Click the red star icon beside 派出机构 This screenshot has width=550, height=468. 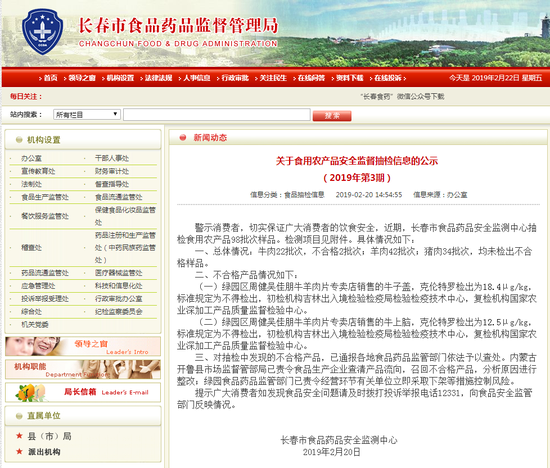click(19, 452)
